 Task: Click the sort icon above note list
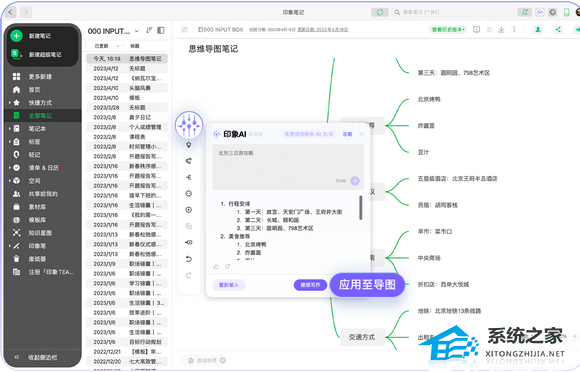[x=149, y=30]
